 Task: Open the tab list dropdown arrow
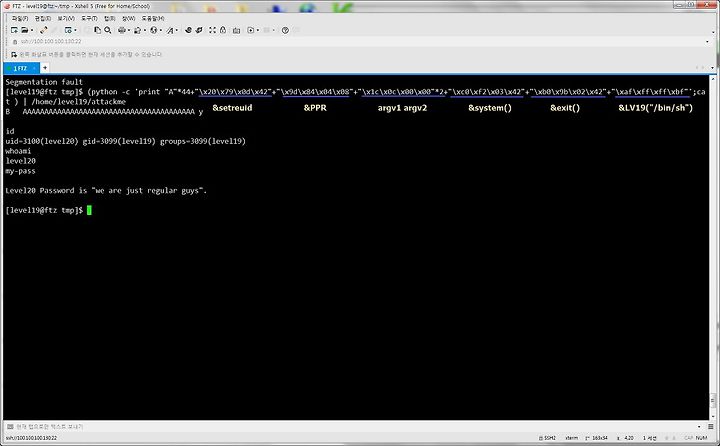[712, 68]
